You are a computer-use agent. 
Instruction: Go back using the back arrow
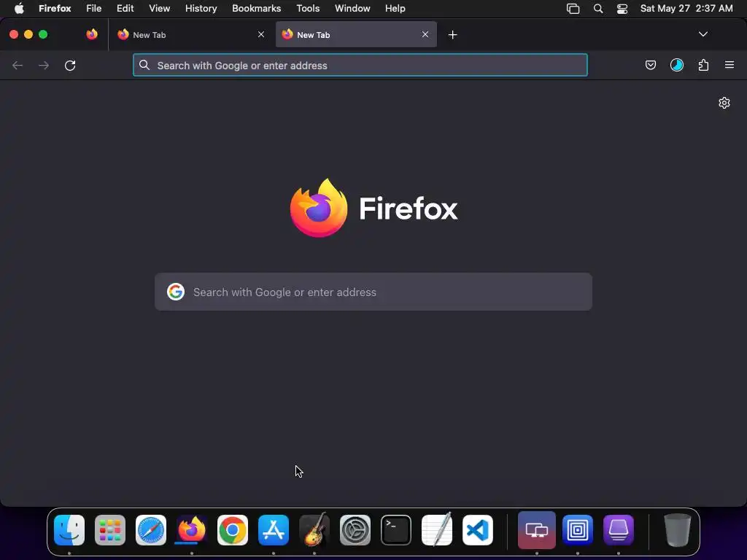pyautogui.click(x=18, y=65)
